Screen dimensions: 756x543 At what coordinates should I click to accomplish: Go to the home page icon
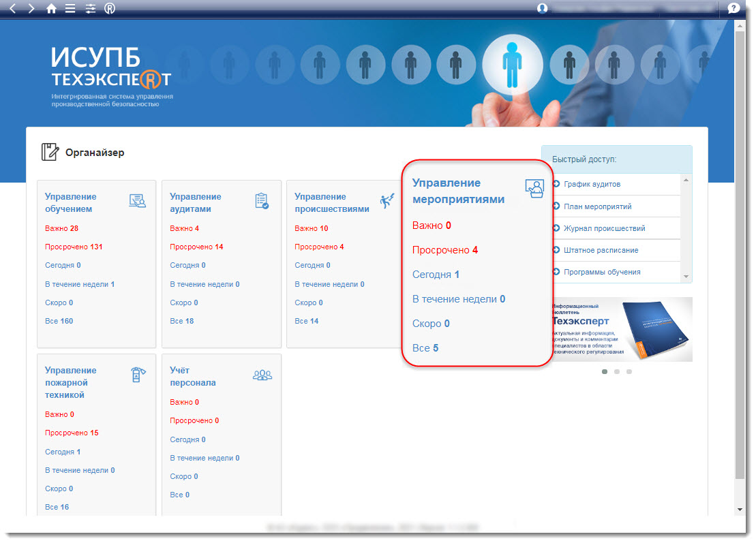(51, 8)
